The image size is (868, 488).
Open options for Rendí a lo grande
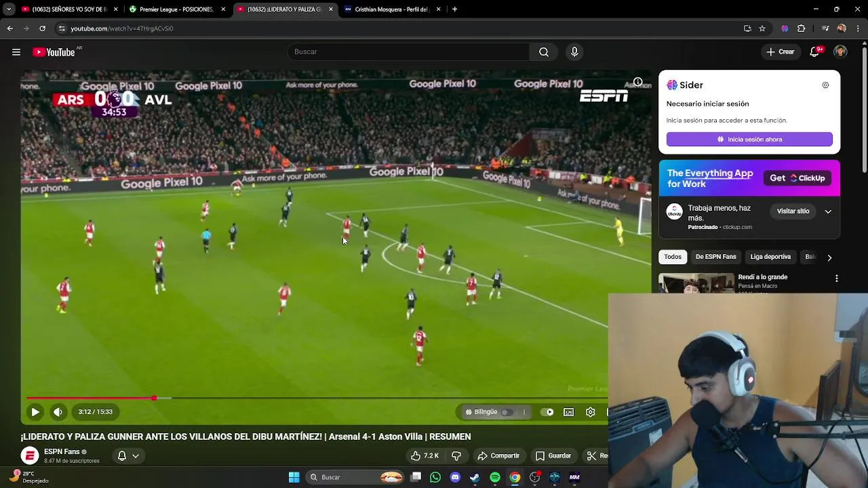point(836,279)
